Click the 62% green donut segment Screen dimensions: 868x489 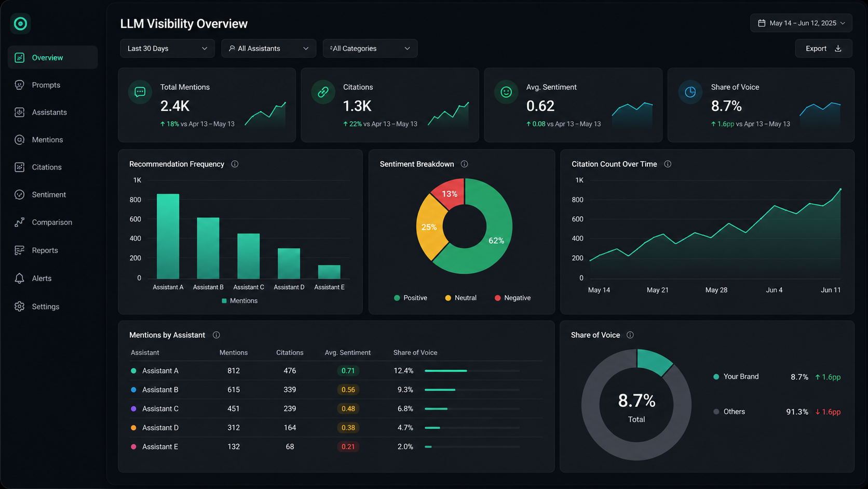[x=496, y=240]
